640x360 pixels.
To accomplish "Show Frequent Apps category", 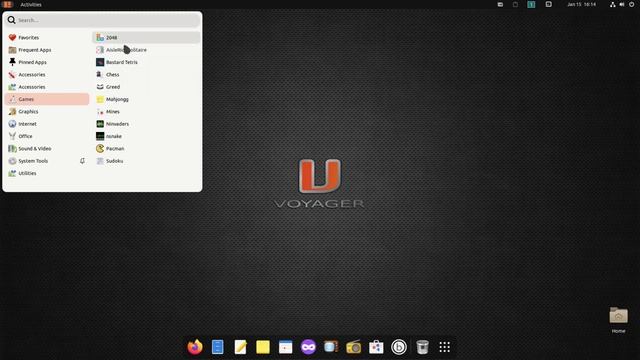I will pyautogui.click(x=47, y=50).
